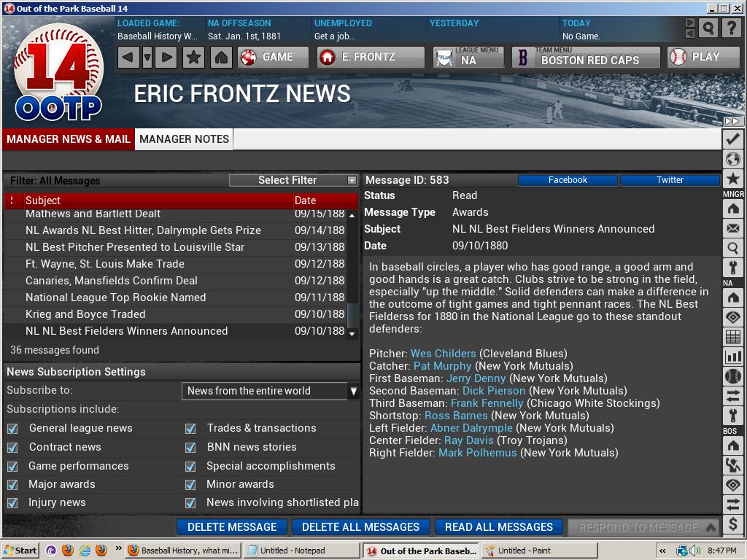Click the back arrow navigation button
This screenshot has height=560, width=747.
pos(128,57)
